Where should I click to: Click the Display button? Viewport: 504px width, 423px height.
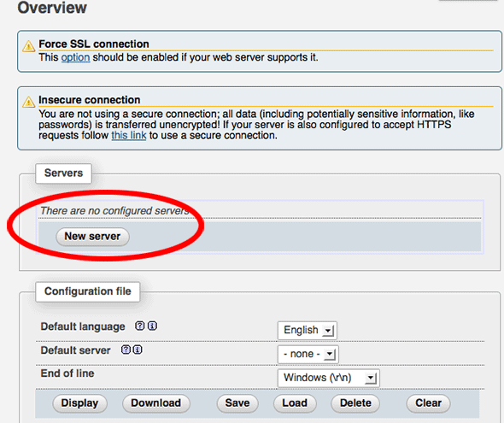tap(79, 403)
